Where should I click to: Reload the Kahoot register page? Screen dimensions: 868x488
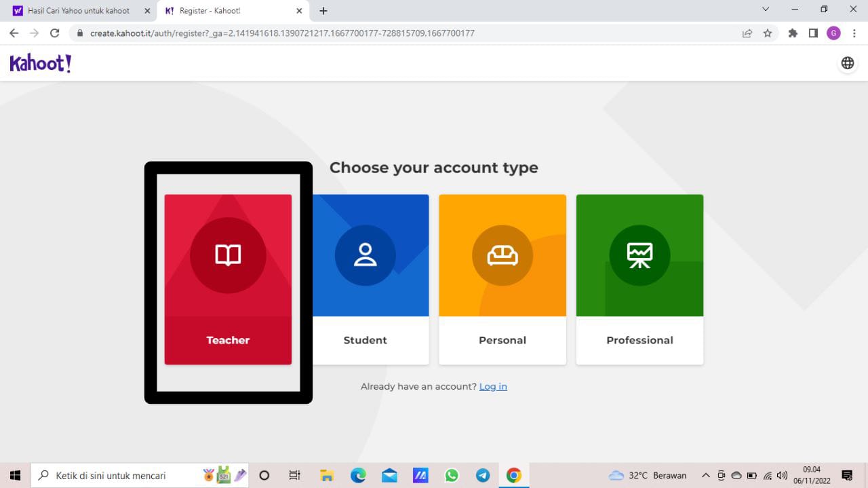(55, 33)
